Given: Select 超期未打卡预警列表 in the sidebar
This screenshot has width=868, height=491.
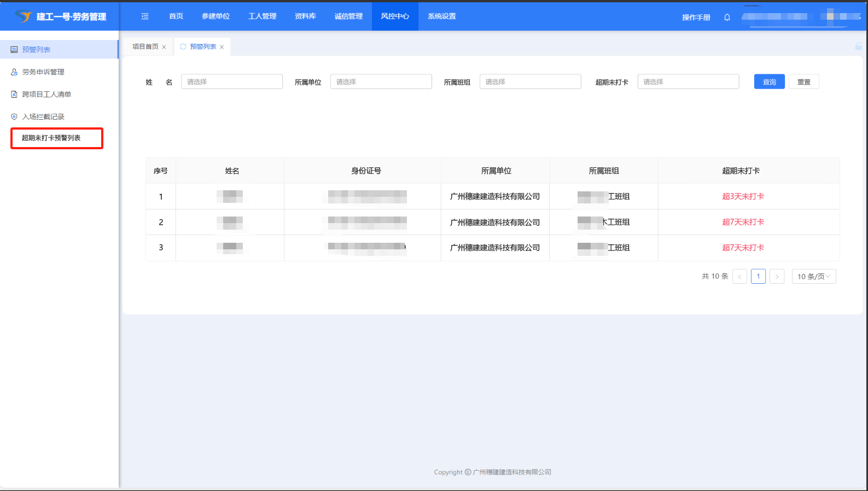Looking at the screenshot, I should click(x=51, y=138).
